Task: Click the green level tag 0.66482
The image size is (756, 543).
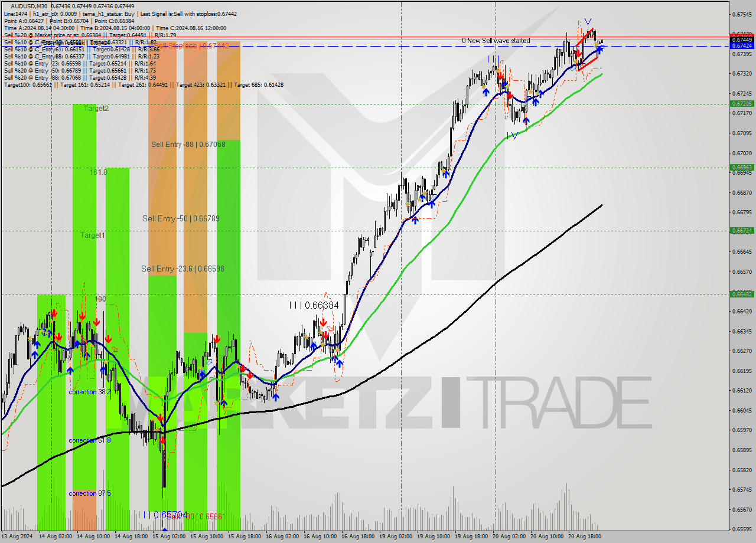Action: 742,294
